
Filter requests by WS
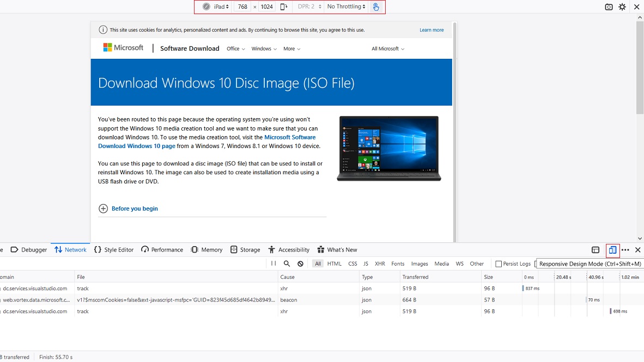coord(460,263)
